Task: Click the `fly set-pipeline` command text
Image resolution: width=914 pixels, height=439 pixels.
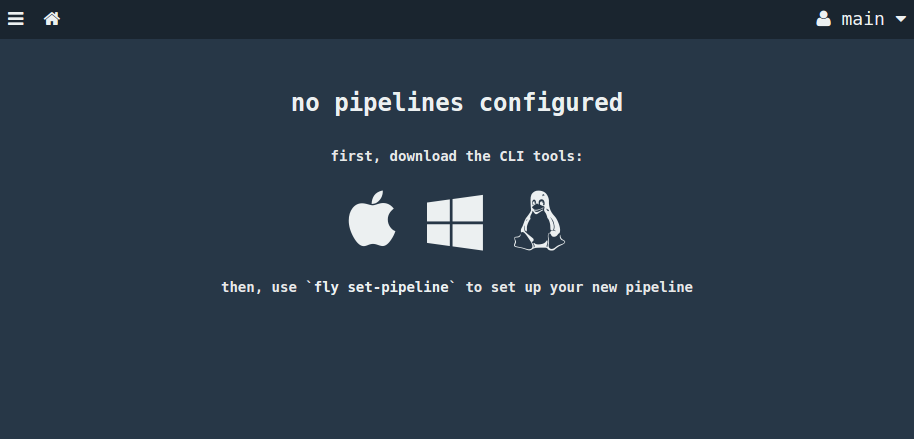Action: coord(381,287)
